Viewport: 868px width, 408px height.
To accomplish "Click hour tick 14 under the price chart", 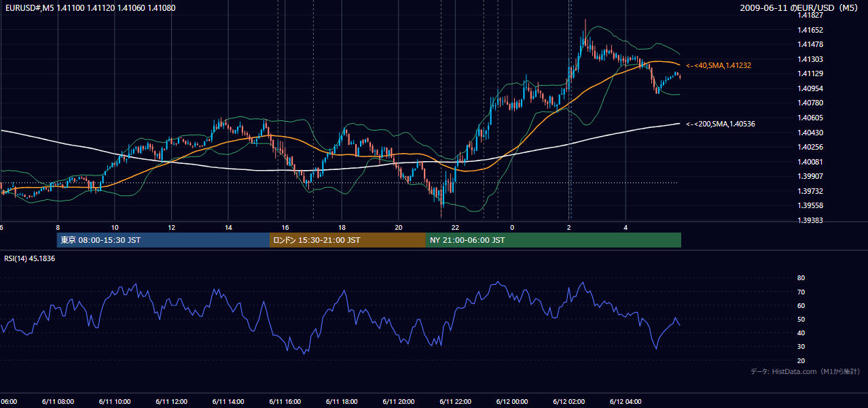I will click(x=228, y=227).
